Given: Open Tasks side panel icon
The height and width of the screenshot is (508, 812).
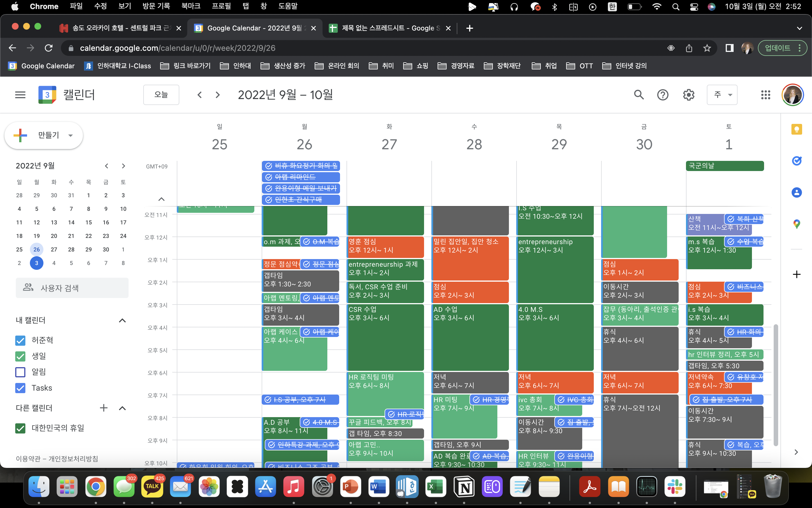Looking at the screenshot, I should (796, 161).
